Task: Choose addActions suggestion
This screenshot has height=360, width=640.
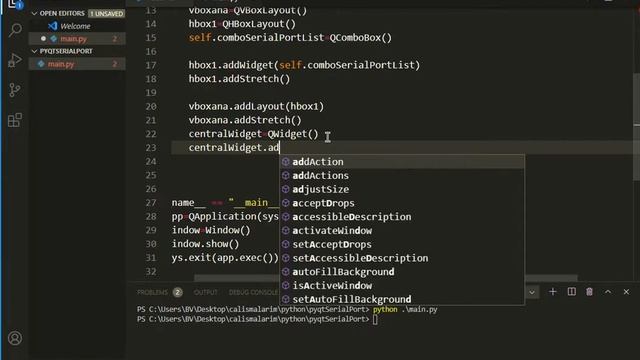Action: tap(402, 176)
